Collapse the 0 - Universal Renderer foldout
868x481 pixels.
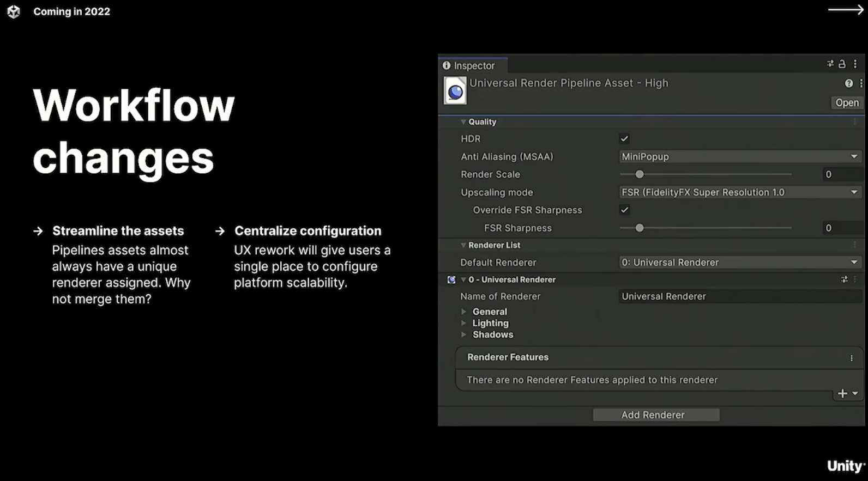pyautogui.click(x=463, y=279)
